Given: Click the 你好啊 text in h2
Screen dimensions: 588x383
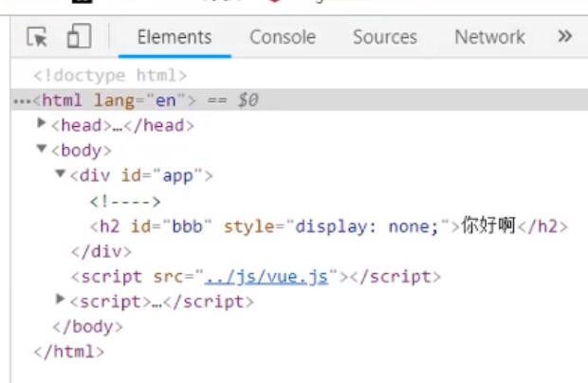Looking at the screenshot, I should [x=488, y=225].
